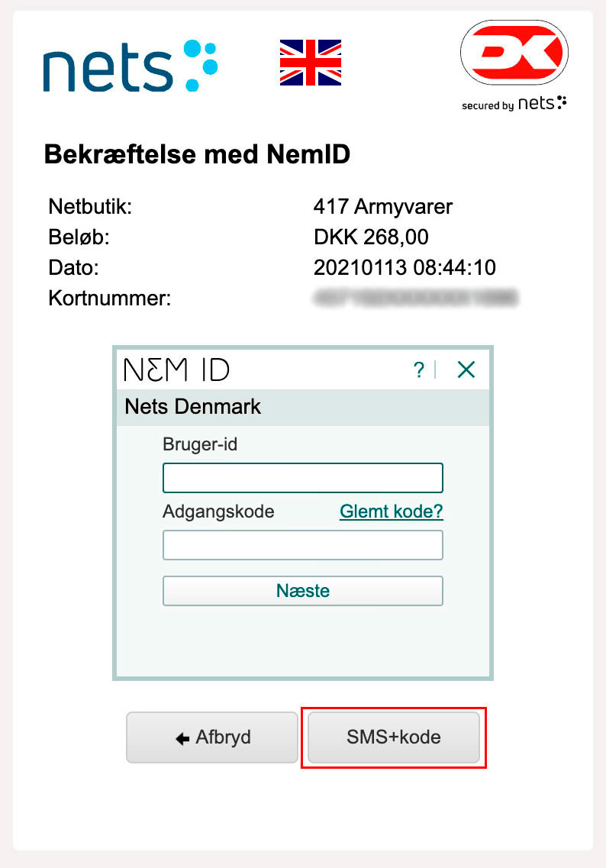Click the secured by nets badge
Image resolution: width=606 pixels, height=868 pixels.
(514, 104)
